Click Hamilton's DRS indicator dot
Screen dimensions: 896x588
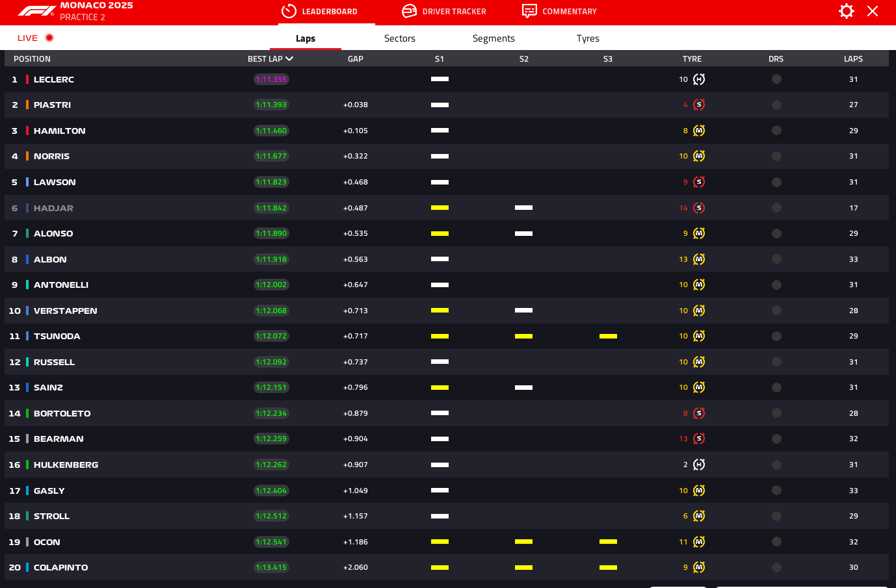click(776, 131)
